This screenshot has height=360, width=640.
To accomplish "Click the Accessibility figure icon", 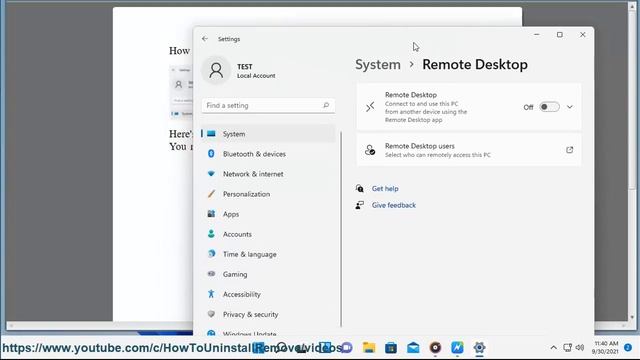I will pos(211,293).
